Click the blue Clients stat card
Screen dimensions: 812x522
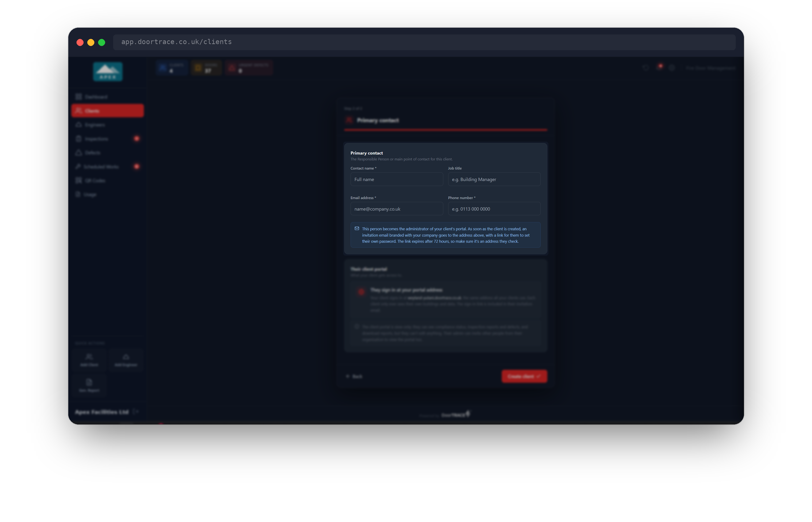(172, 68)
